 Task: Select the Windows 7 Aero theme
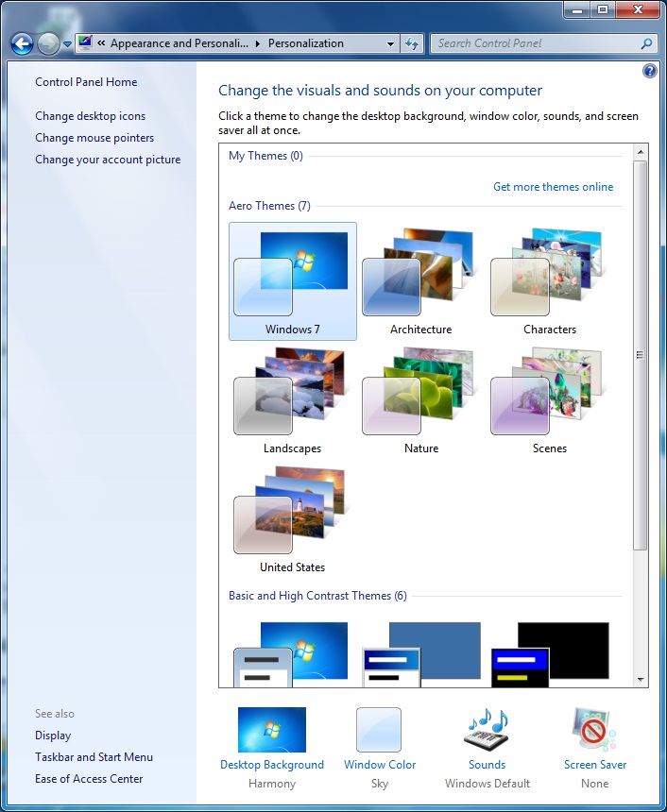pos(293,281)
